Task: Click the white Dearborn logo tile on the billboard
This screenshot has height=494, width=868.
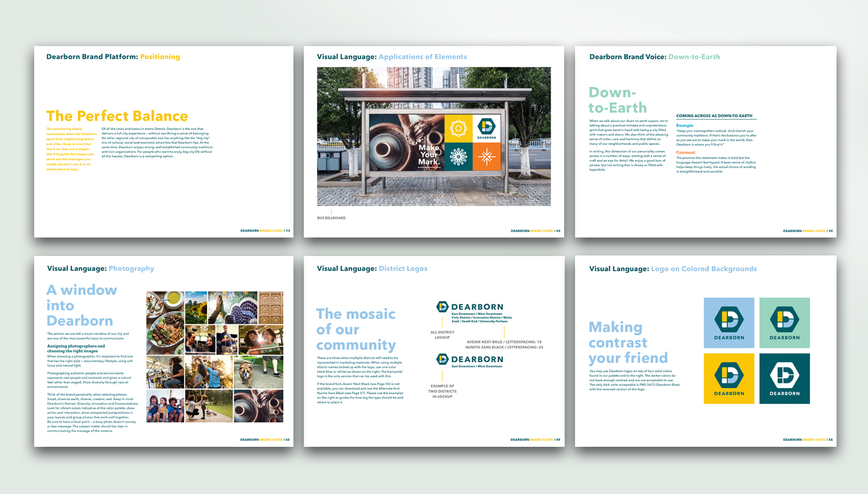Action: click(487, 129)
